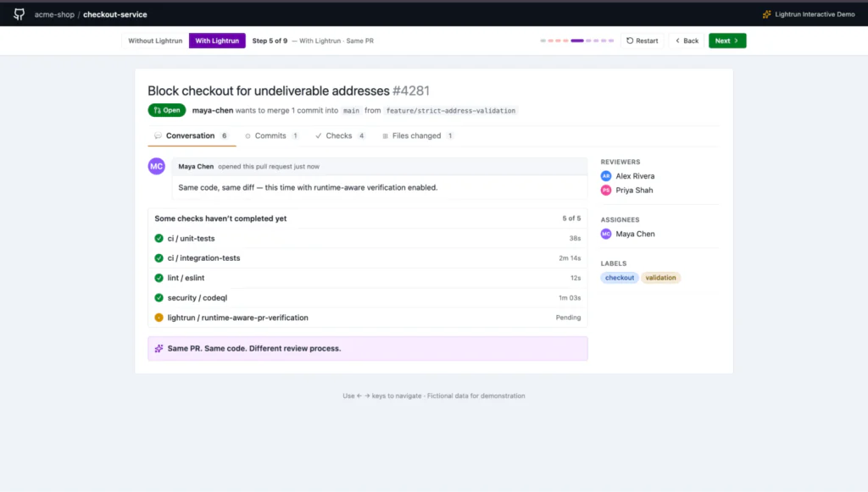Click the green check beside ci / unit-tests
Image resolution: width=868 pixels, height=492 pixels.
coord(159,238)
